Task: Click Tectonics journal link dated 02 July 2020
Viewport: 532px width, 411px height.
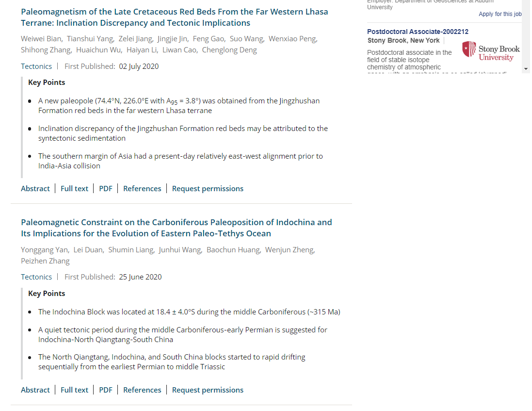Action: 36,66
